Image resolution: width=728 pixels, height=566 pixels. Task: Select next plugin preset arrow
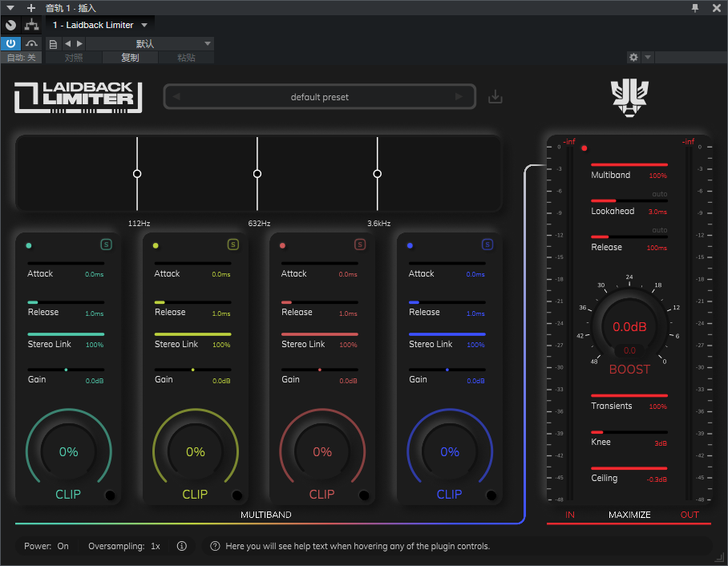(x=459, y=96)
